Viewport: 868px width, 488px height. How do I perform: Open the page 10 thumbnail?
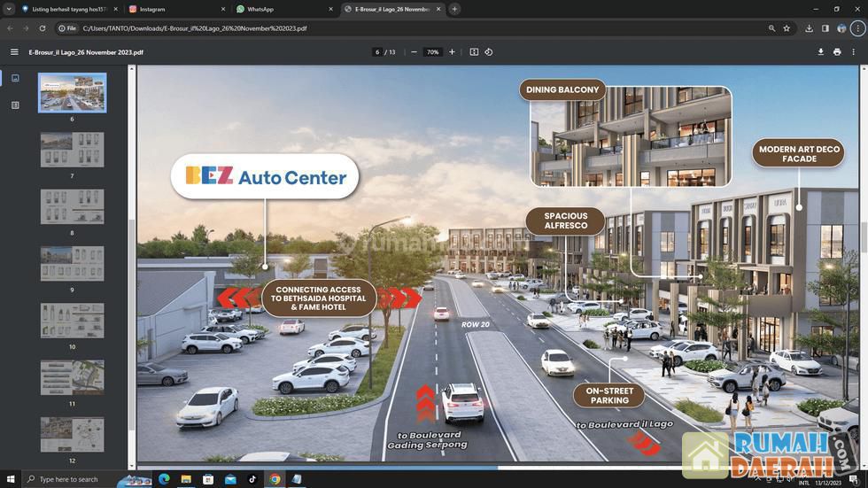tap(72, 321)
